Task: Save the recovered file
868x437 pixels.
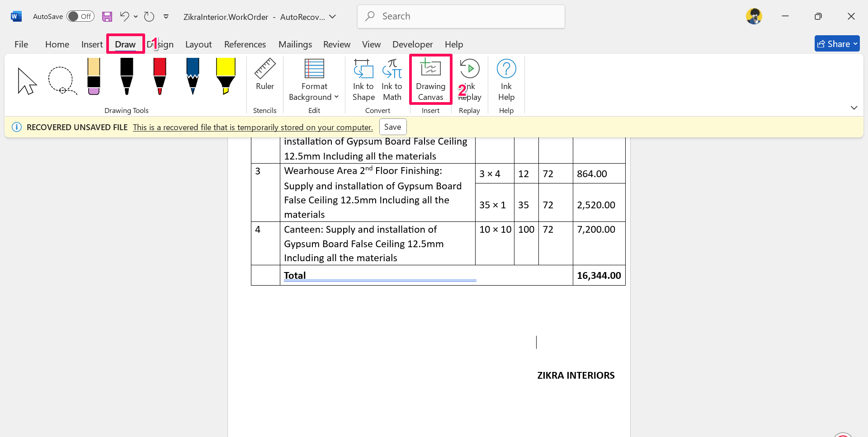Action: point(392,127)
